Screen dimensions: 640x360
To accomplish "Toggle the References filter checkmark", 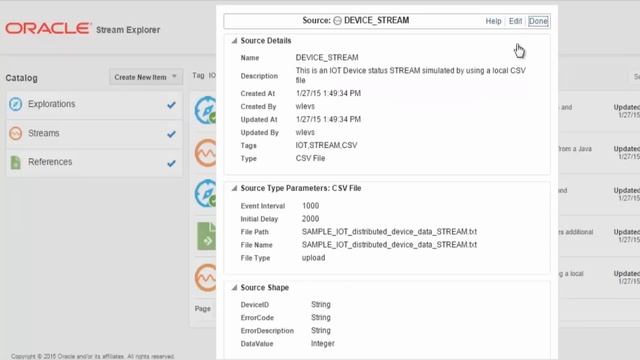I will click(171, 163).
